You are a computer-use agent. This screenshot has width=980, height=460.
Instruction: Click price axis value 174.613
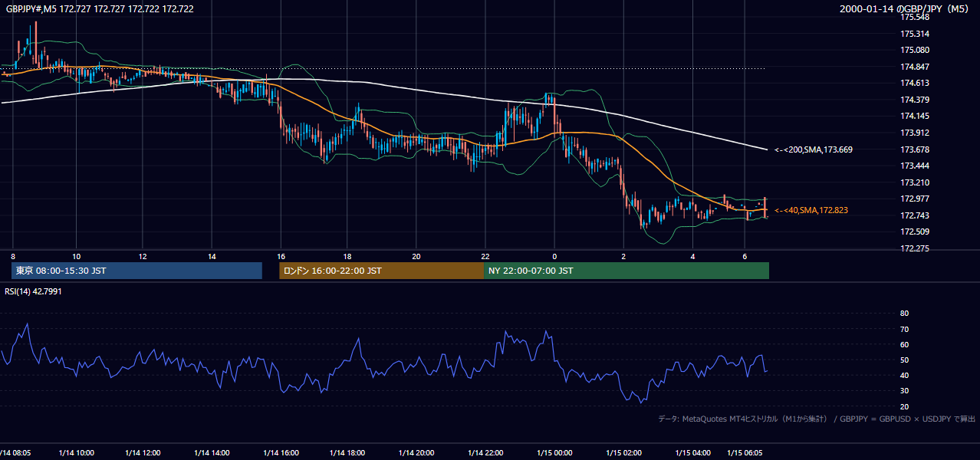tap(915, 84)
